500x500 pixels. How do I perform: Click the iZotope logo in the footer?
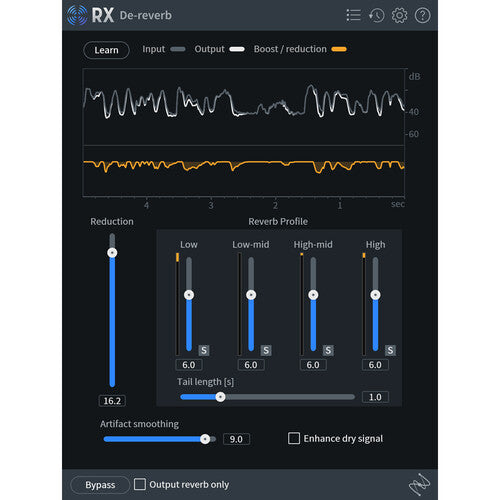(x=419, y=484)
